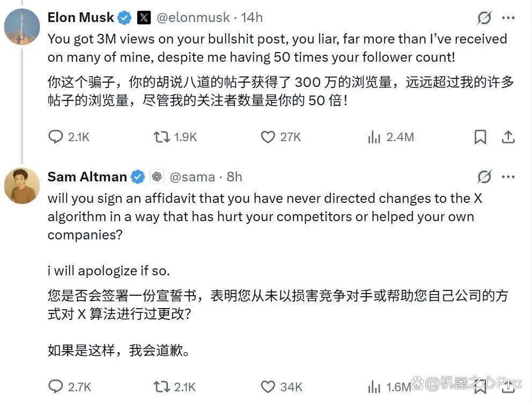The image size is (532, 402).
Task: Open more options menu on Elon's post
Action: (508, 18)
